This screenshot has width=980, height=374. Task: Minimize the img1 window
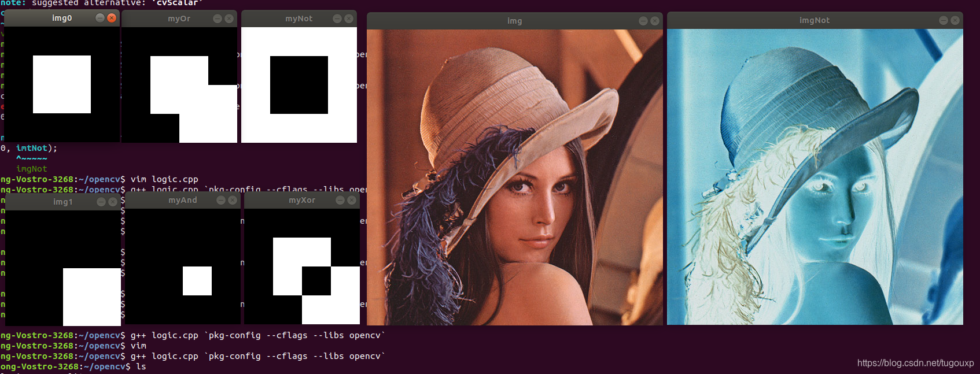pyautogui.click(x=101, y=202)
